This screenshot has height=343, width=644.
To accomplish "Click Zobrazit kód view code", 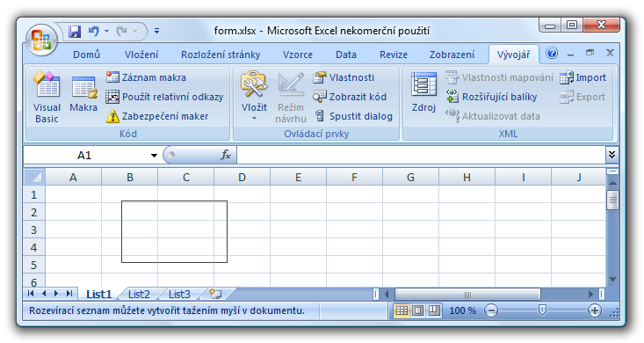I will [x=350, y=97].
